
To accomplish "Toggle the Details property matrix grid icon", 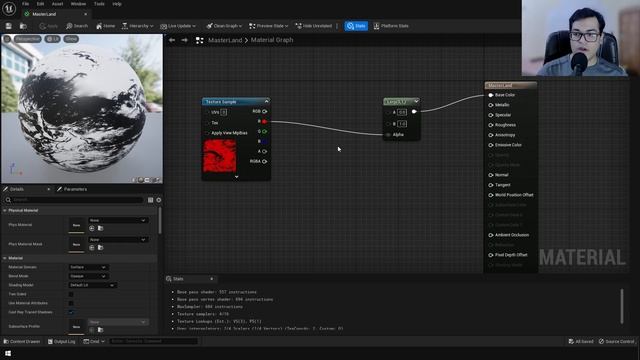I will click(x=150, y=200).
